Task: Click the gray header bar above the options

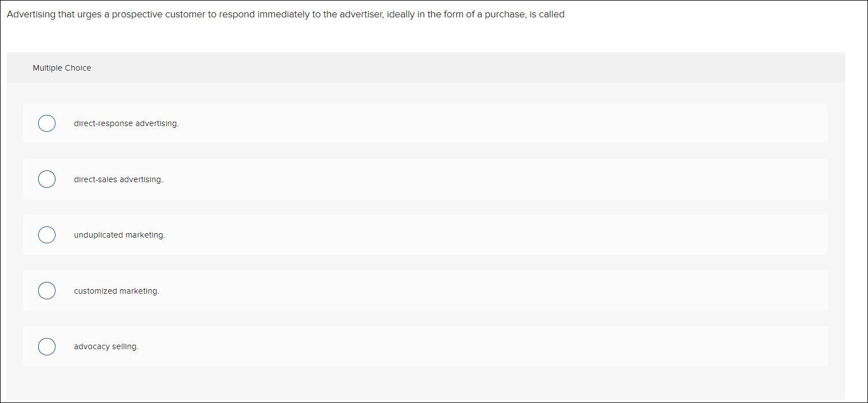Action: click(425, 68)
